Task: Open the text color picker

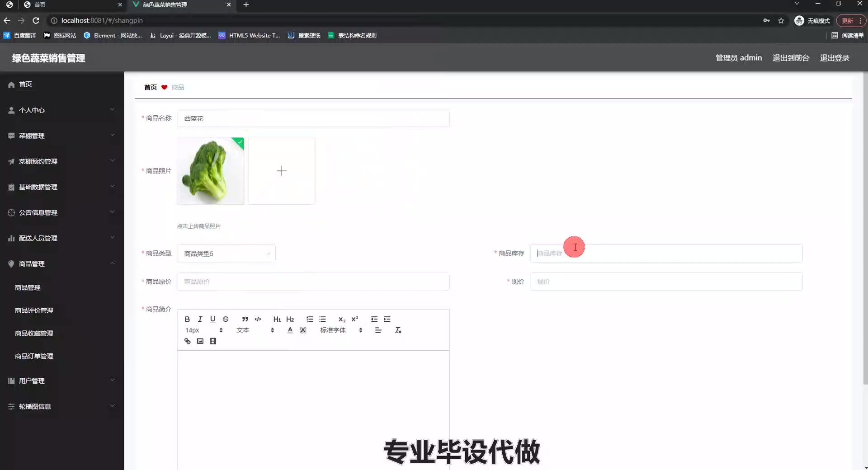Action: click(290, 330)
